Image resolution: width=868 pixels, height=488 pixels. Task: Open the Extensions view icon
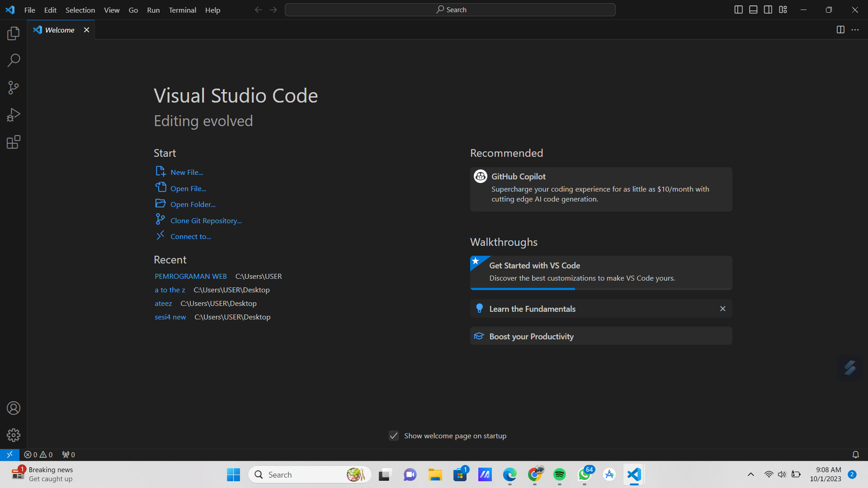(13, 142)
